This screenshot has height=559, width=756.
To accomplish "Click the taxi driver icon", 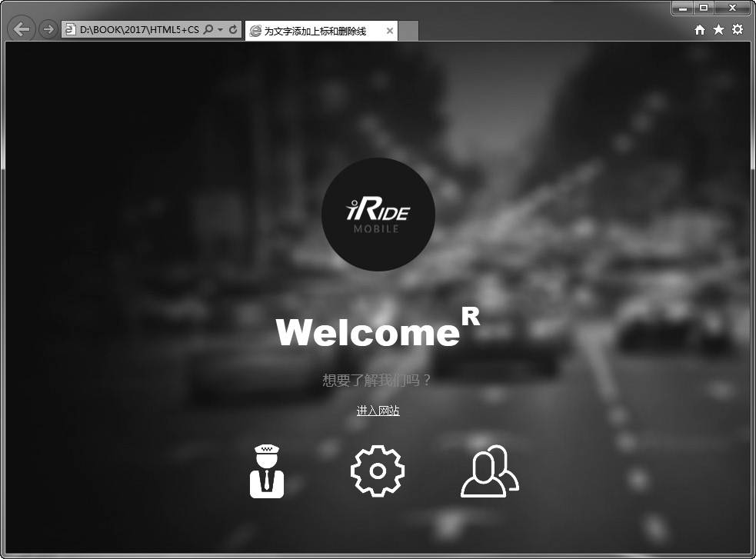I will pyautogui.click(x=267, y=471).
